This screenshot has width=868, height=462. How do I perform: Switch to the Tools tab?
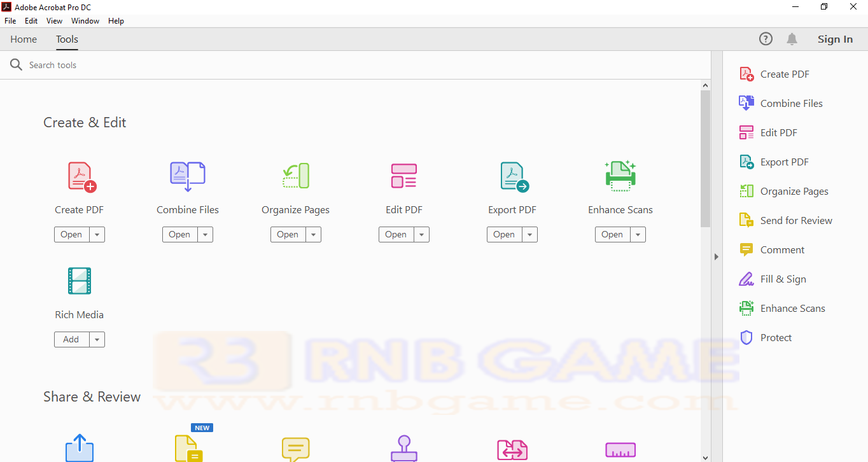pos(67,39)
